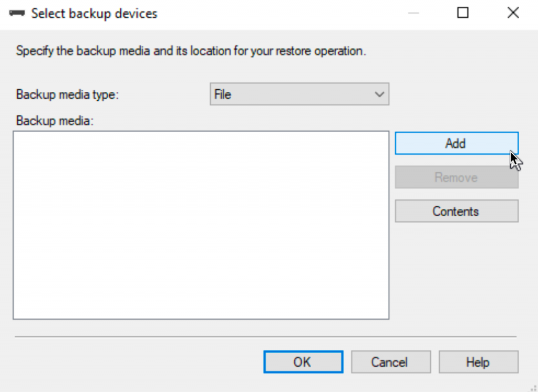Viewport: 538px width, 392px height.
Task: Click the backup device icon in title bar
Action: [x=17, y=13]
